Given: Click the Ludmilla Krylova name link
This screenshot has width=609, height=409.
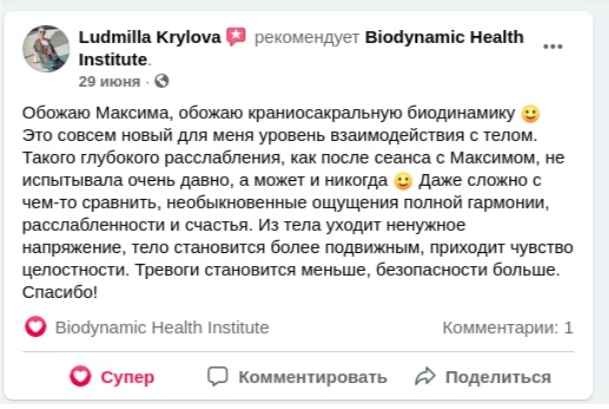Looking at the screenshot, I should pos(150,37).
